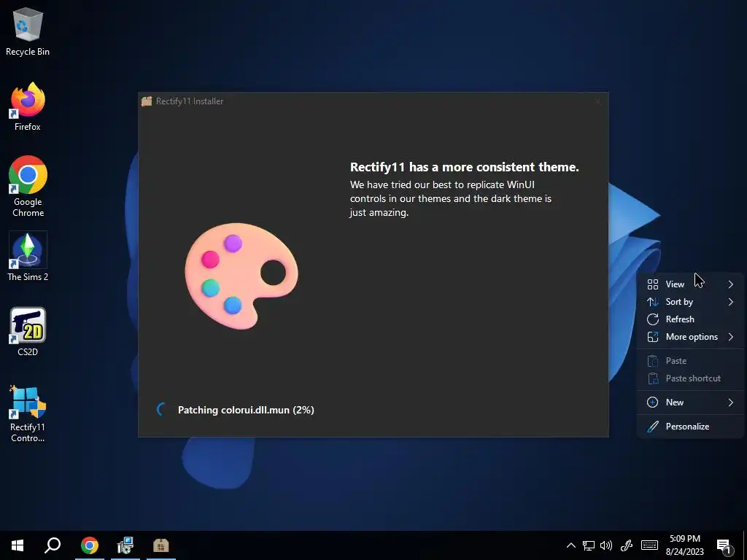This screenshot has height=560, width=747.
Task: Open the Recycle Bin desktop icon
Action: pyautogui.click(x=28, y=32)
